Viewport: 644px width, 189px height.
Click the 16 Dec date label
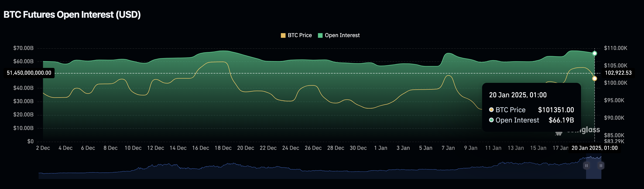(201, 148)
